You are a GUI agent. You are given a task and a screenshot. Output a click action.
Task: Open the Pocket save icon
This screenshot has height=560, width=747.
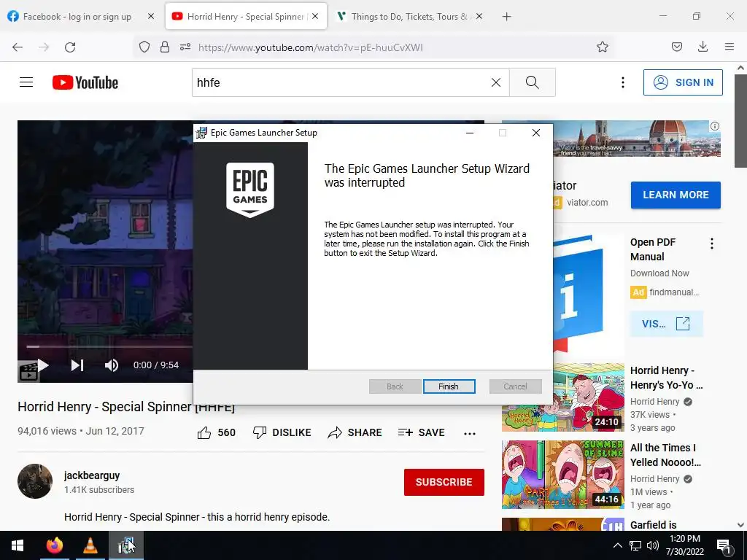click(676, 47)
